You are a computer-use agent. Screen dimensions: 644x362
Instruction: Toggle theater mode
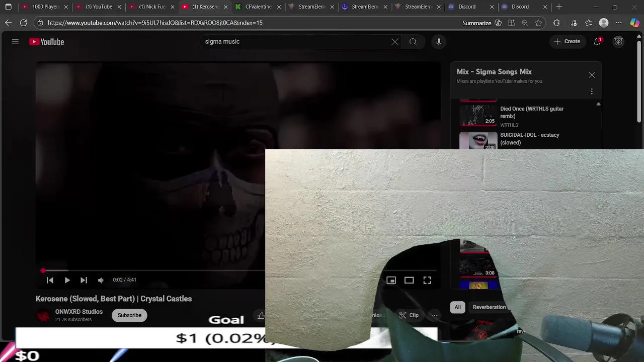point(409,280)
